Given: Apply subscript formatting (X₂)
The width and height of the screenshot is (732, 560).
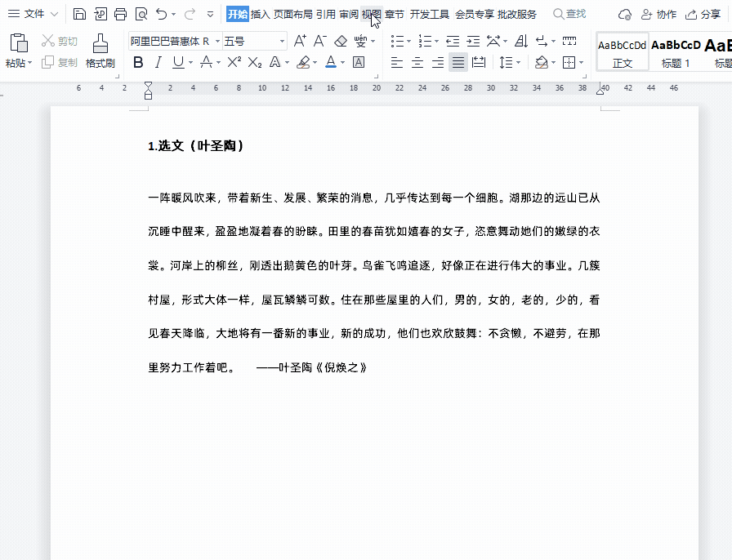Looking at the screenshot, I should 253,61.
